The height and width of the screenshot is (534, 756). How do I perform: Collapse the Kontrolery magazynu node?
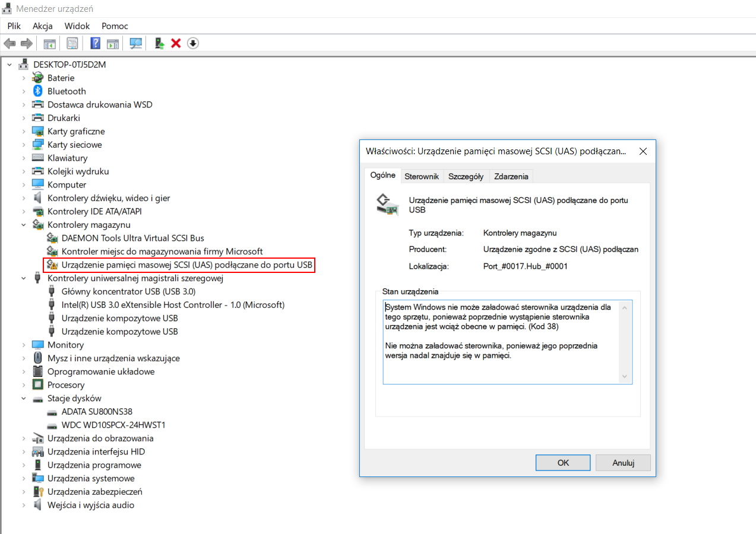point(24,225)
